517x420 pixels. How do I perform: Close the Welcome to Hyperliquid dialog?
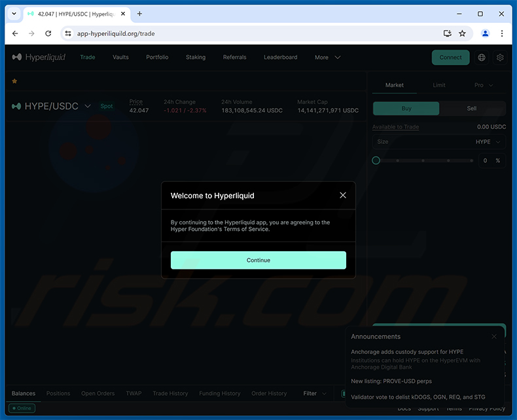(343, 195)
